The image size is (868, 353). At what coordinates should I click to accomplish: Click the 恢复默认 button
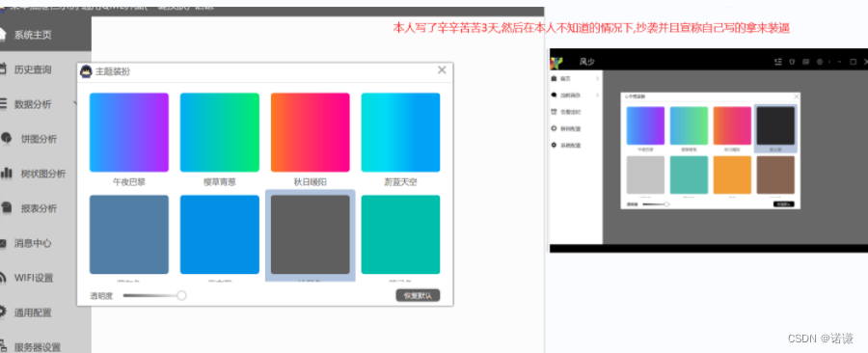point(418,295)
